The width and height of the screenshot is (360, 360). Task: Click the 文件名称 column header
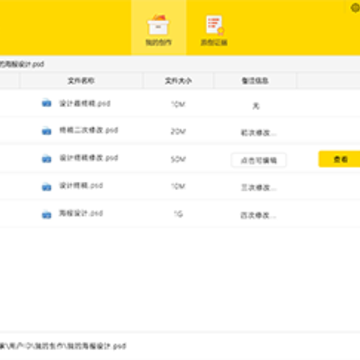tap(81, 81)
